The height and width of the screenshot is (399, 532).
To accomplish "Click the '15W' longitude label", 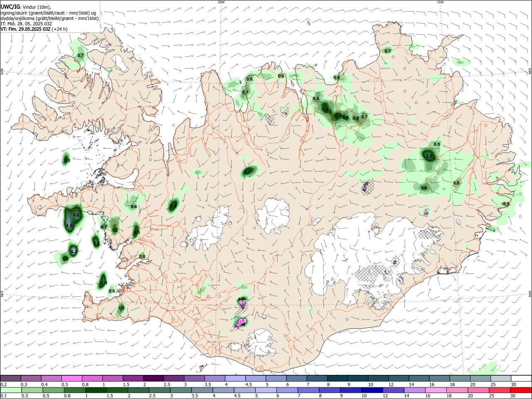I will (x=440, y=2).
